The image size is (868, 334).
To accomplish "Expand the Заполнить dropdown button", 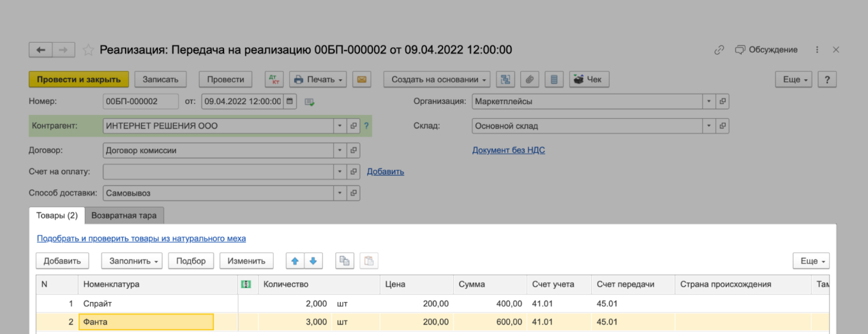I will click(x=132, y=261).
